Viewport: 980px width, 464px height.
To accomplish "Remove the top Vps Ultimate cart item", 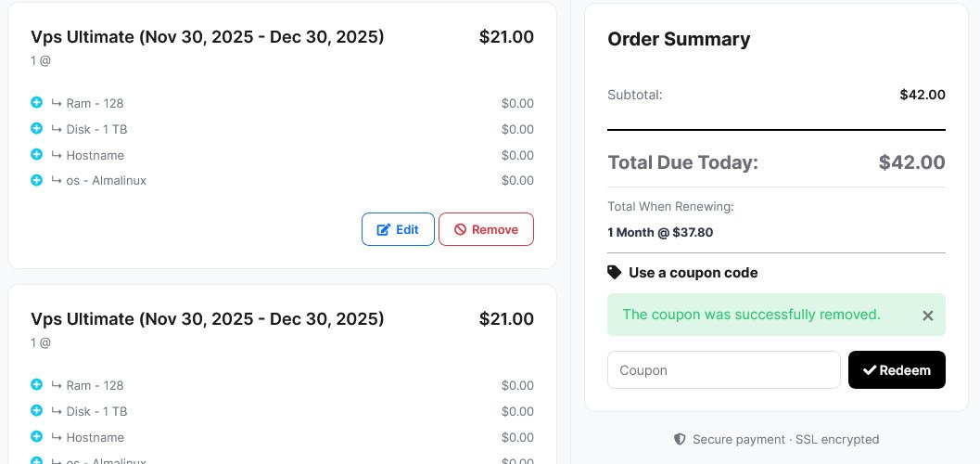I will click(486, 229).
